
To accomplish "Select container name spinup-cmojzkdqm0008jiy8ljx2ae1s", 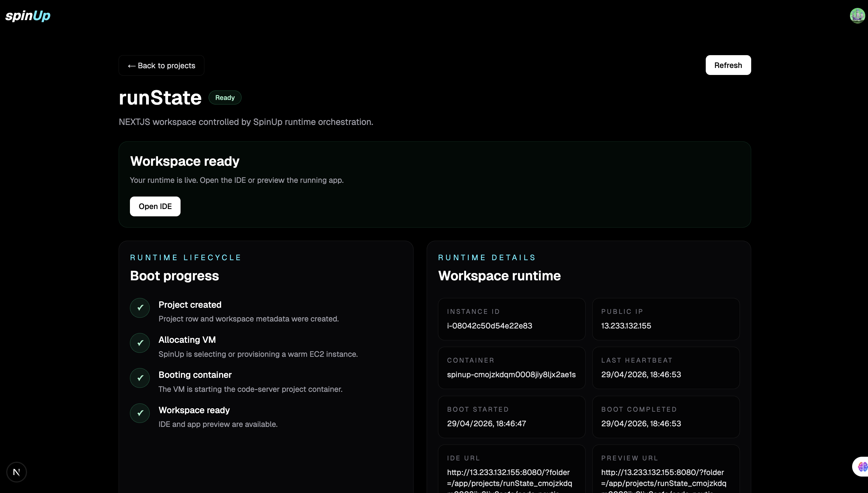I will tap(511, 374).
